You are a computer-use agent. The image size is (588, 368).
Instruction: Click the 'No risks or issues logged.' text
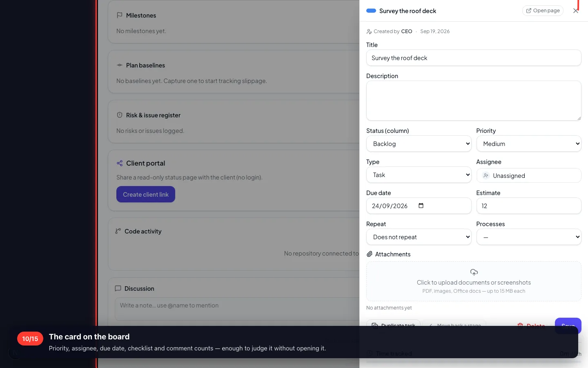[150, 131]
